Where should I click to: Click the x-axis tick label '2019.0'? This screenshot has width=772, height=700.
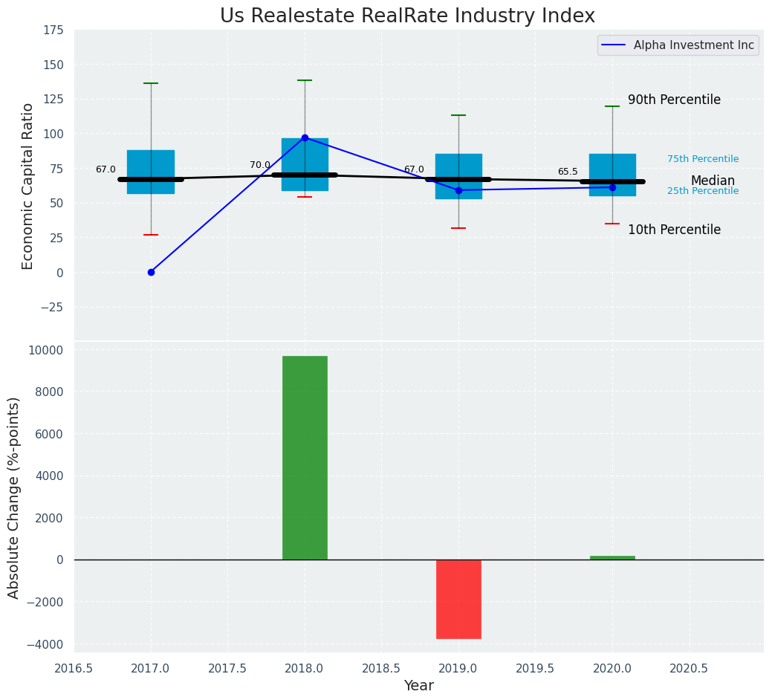459,669
